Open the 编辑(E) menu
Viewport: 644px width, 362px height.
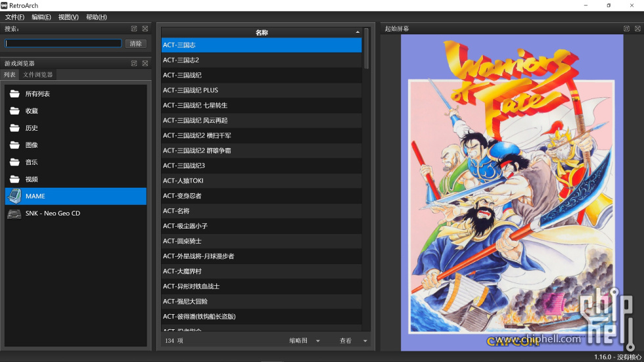point(41,17)
